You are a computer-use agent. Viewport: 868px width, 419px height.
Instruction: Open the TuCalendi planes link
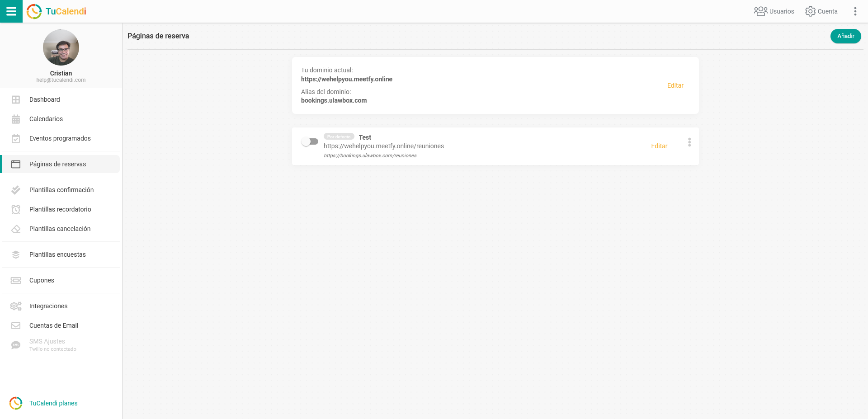click(53, 403)
